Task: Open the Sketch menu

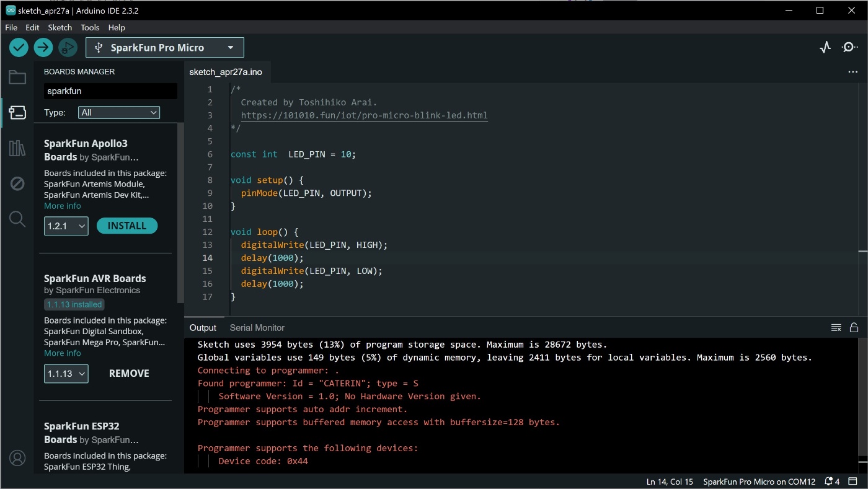Action: click(x=60, y=27)
